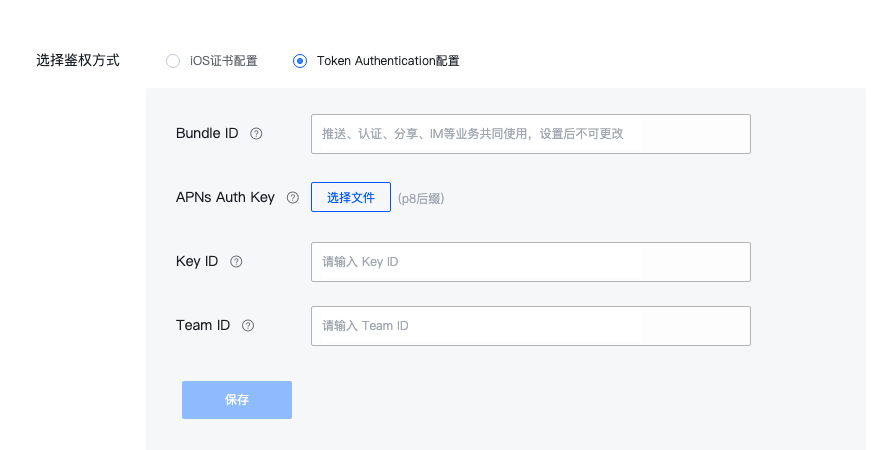
Task: Click the Key ID field label
Action: (x=197, y=262)
